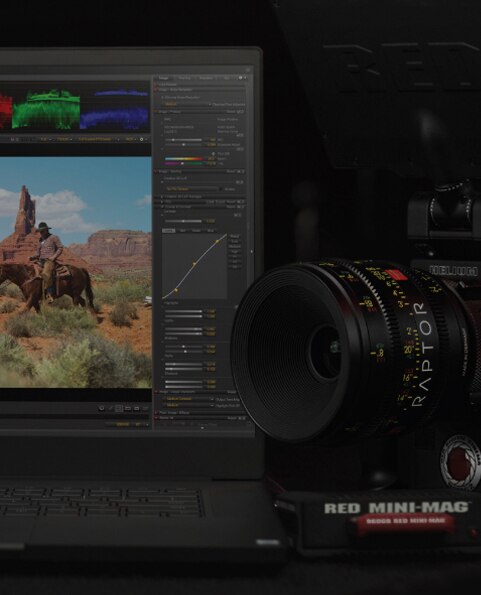Toggle the Chroma Noise Reduction checkbox
The image size is (481, 595).
tap(163, 98)
